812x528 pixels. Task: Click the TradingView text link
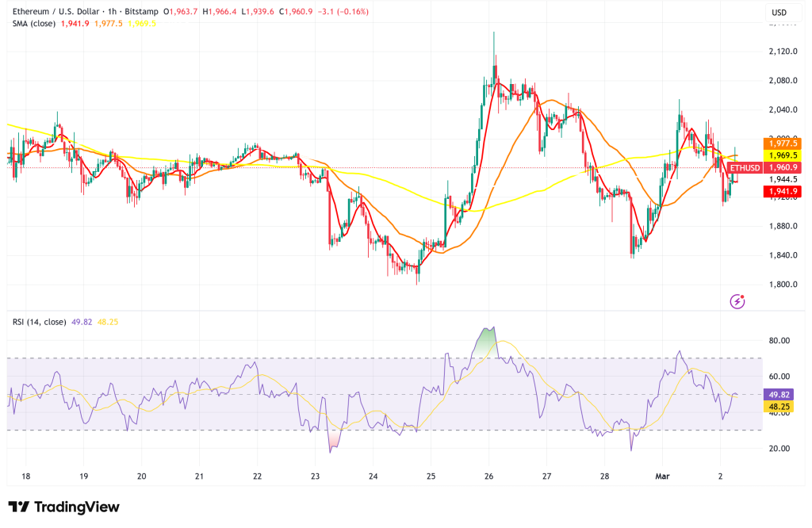(x=75, y=505)
